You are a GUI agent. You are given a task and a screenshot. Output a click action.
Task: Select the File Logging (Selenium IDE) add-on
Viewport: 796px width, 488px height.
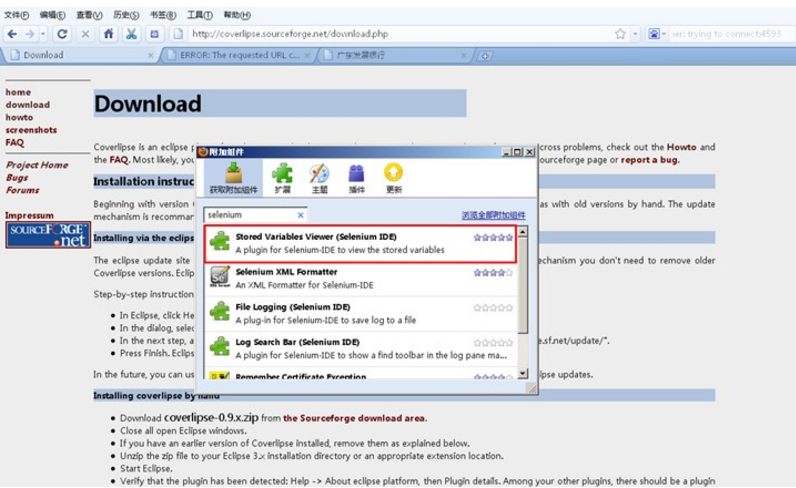pos(360,314)
